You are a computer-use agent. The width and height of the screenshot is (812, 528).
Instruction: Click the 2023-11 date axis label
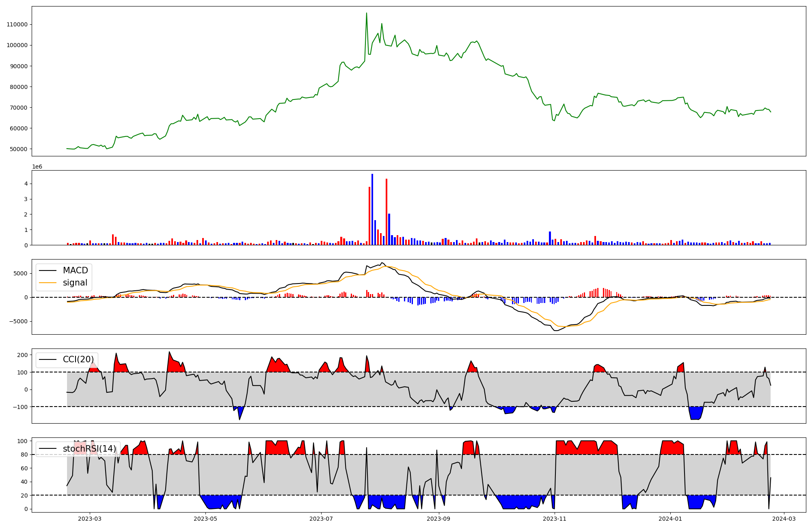(555, 519)
